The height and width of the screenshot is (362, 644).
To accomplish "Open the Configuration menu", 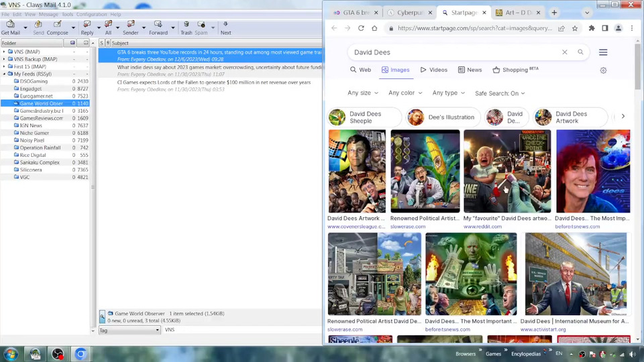I will 91,14.
